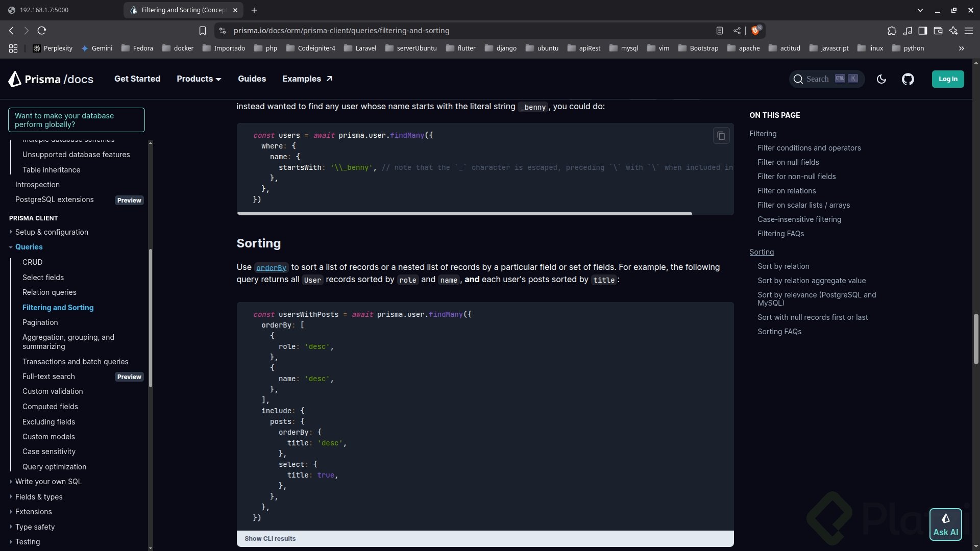Screen dimensions: 980x551
Task: Toggle the browser sidebar panel
Action: (x=922, y=31)
